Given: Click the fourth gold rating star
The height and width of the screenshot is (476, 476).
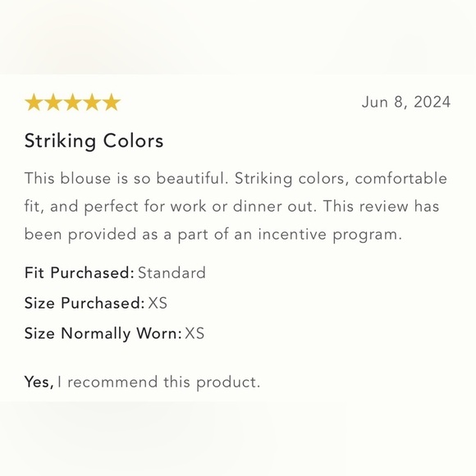Looking at the screenshot, I should click(x=92, y=103).
